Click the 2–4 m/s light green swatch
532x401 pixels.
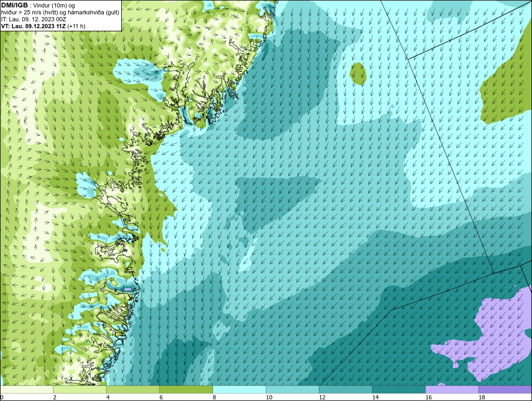(x=80, y=389)
